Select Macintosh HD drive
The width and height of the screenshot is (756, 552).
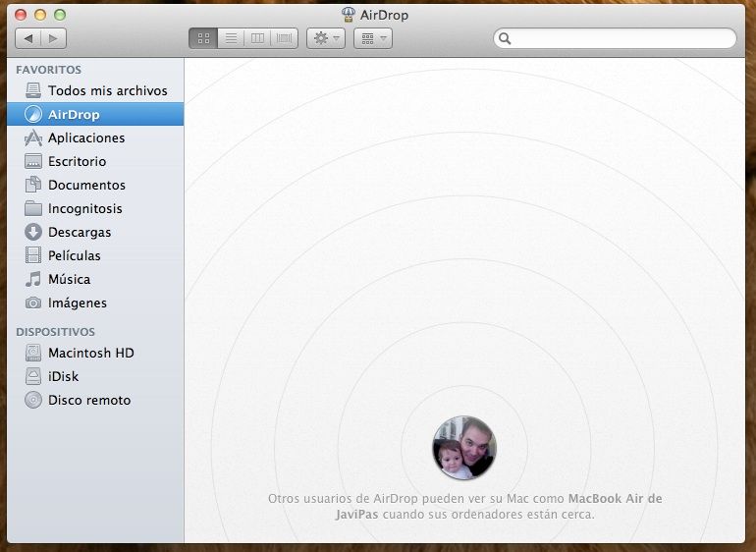click(90, 353)
